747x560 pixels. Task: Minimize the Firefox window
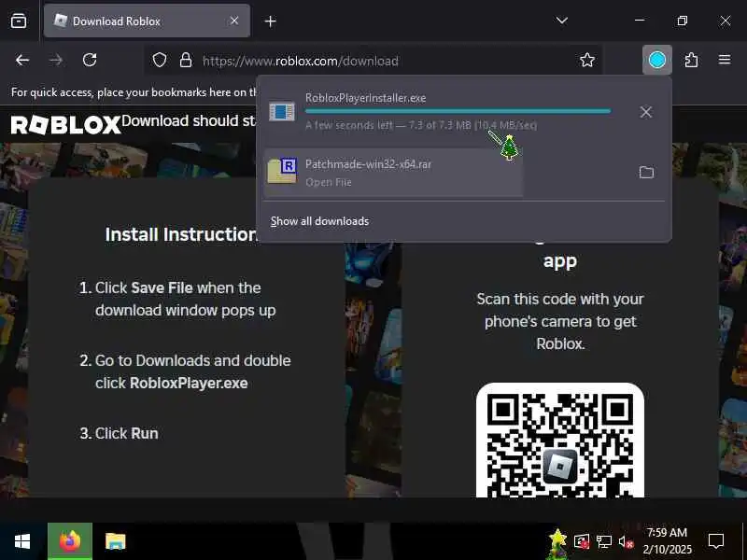click(640, 21)
